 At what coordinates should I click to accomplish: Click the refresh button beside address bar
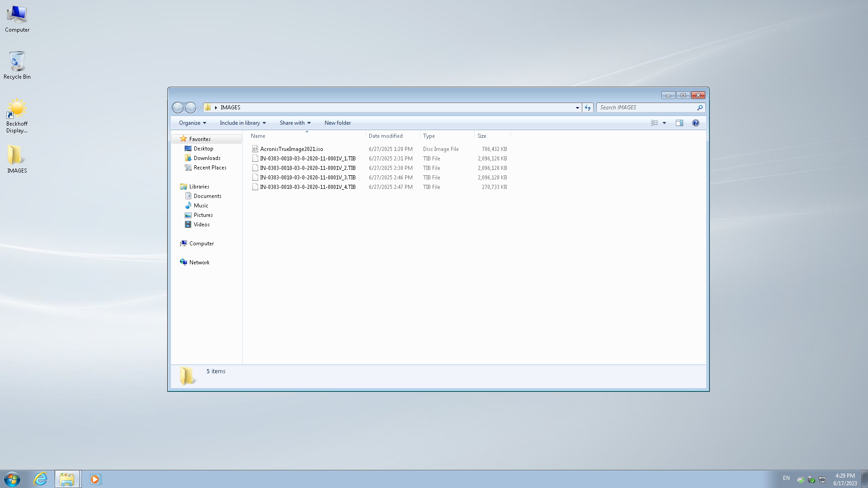coord(588,108)
